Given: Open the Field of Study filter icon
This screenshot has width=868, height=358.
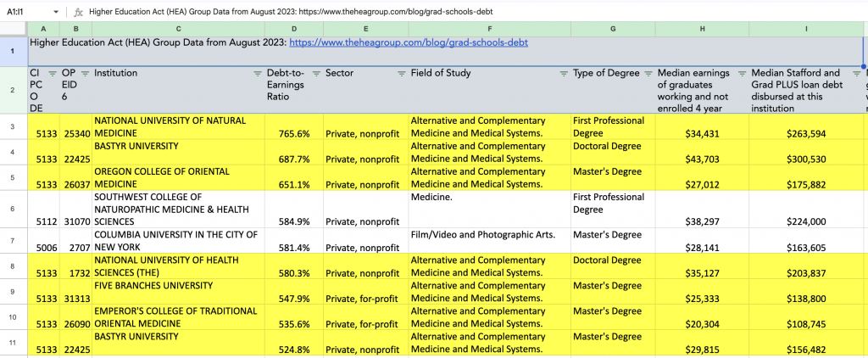Looking at the screenshot, I should (564, 74).
